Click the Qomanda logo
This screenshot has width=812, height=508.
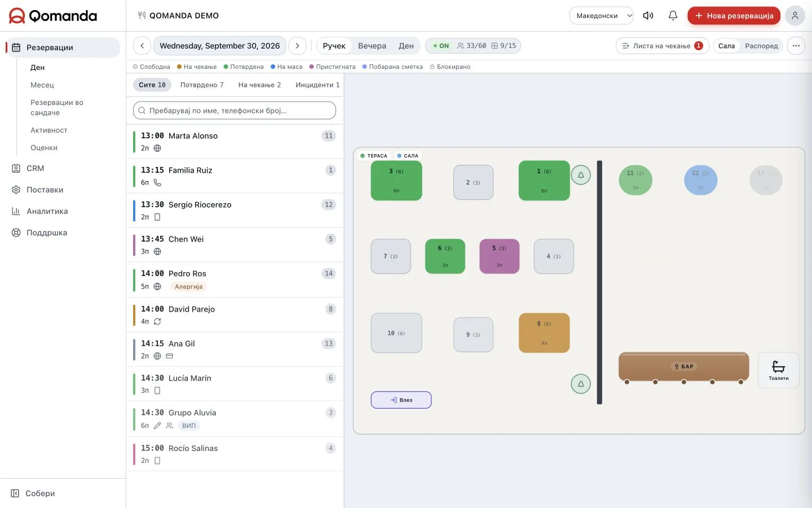(53, 16)
